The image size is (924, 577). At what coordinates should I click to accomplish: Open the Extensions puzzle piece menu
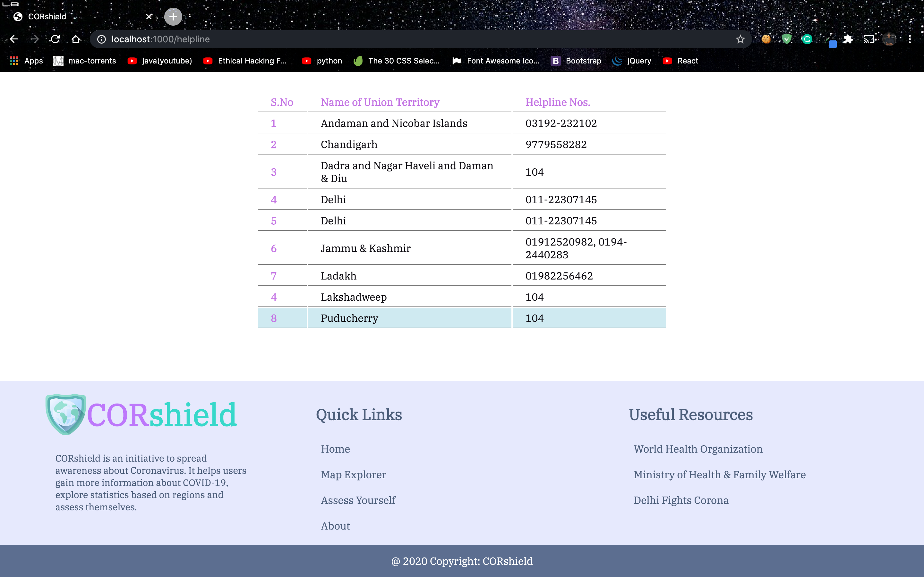tap(848, 39)
